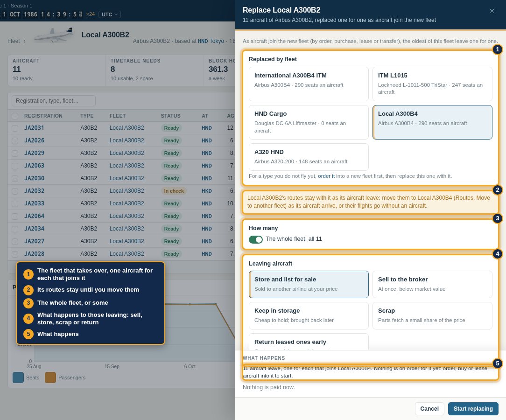Click the In check status badge

pyautogui.click(x=174, y=191)
